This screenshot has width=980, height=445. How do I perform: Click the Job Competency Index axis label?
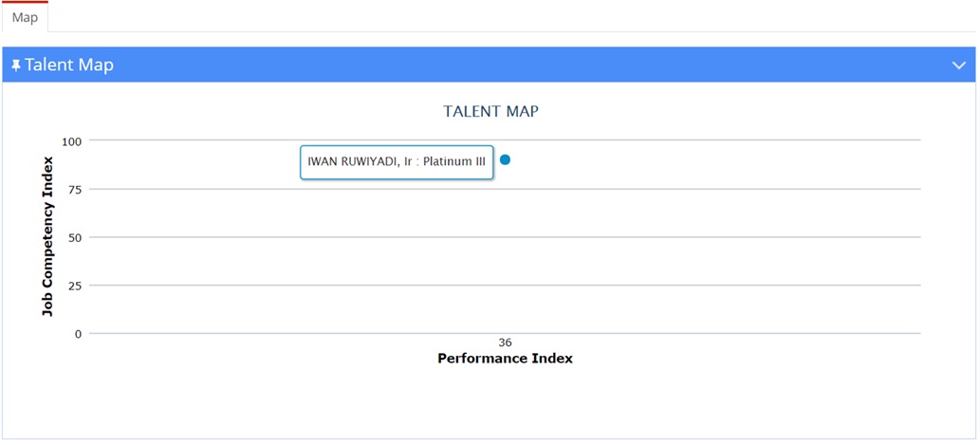[47, 236]
